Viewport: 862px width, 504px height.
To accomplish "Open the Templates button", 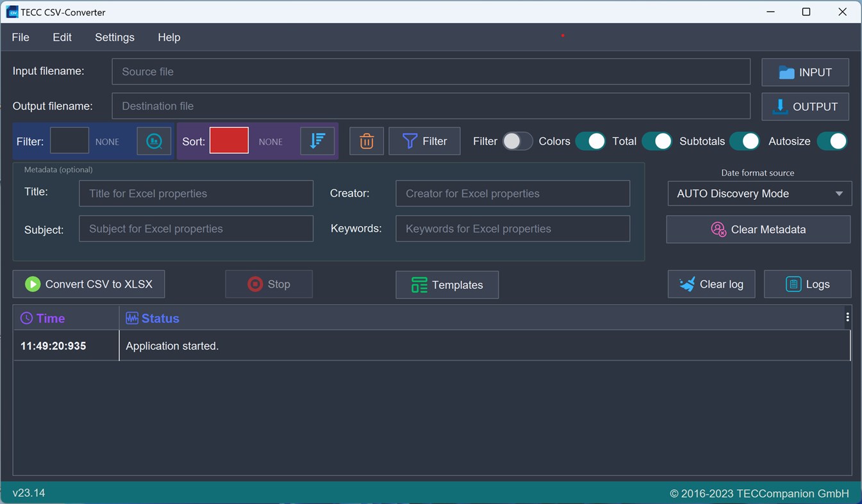I will coord(447,285).
